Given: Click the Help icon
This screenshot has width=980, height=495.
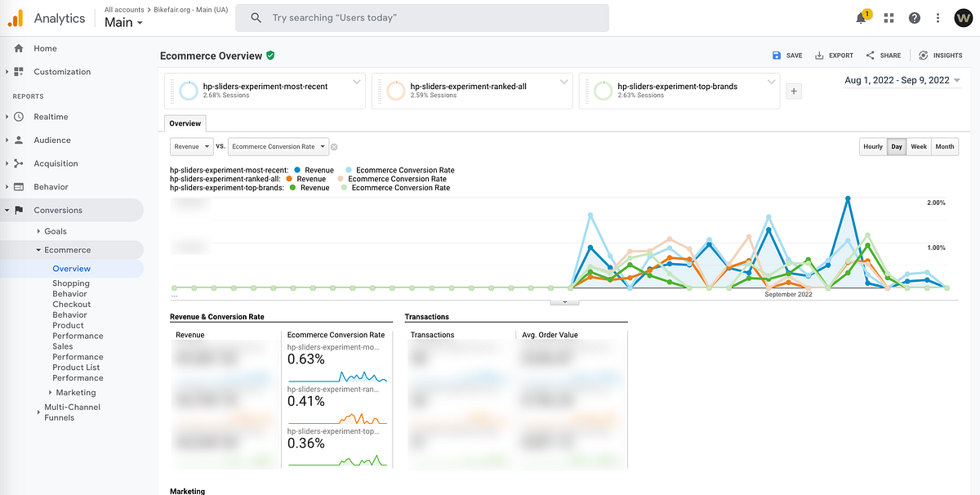Looking at the screenshot, I should [914, 17].
